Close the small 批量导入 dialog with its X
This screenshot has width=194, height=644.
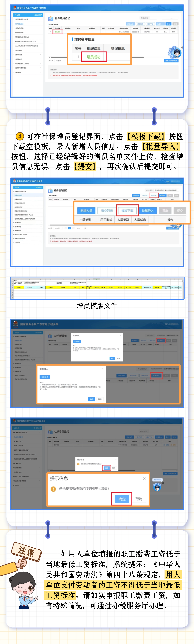click(x=120, y=335)
